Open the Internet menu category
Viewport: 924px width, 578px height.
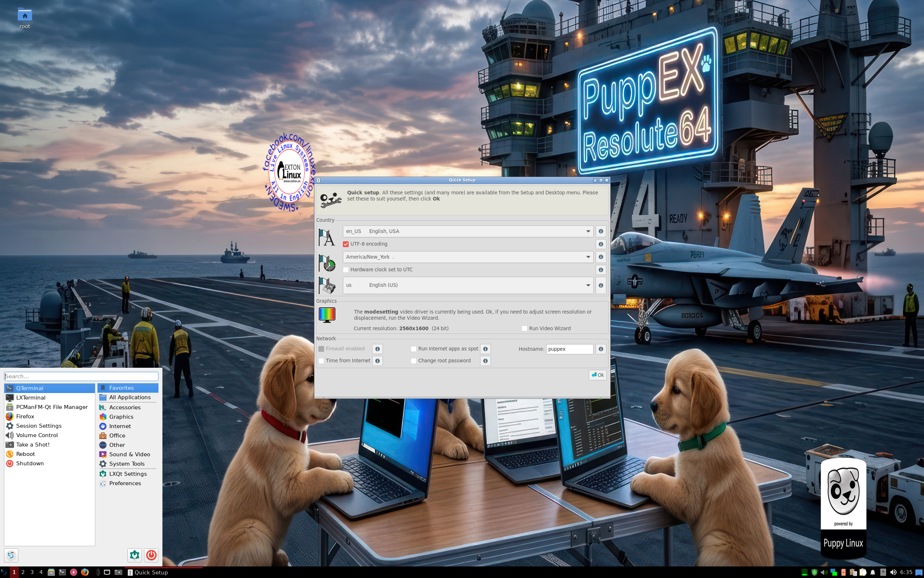[x=128, y=426]
